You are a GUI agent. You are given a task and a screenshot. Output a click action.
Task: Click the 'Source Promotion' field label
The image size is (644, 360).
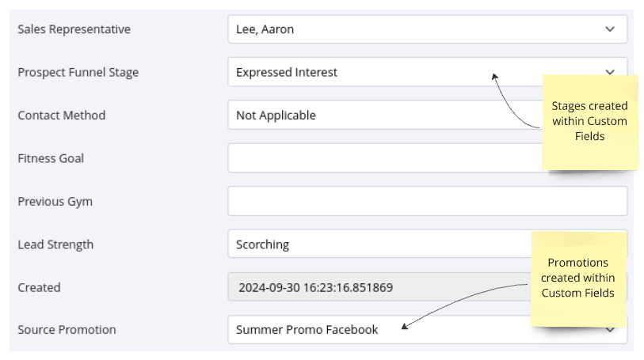point(67,330)
